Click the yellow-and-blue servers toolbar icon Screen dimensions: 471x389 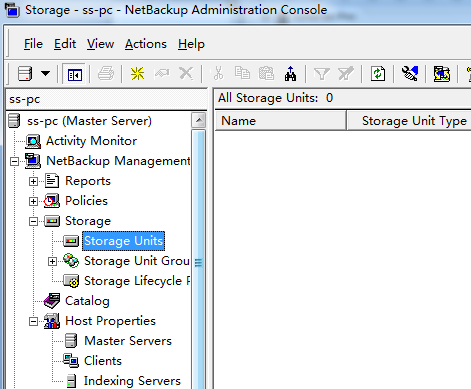point(442,73)
